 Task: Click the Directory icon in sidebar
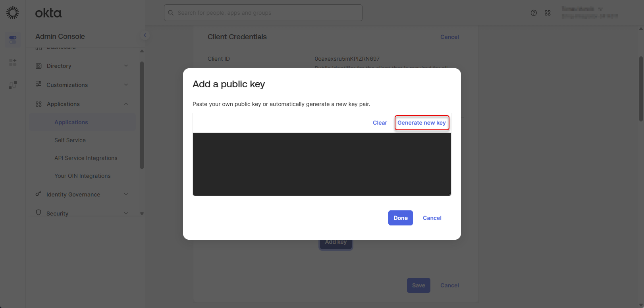pos(39,66)
